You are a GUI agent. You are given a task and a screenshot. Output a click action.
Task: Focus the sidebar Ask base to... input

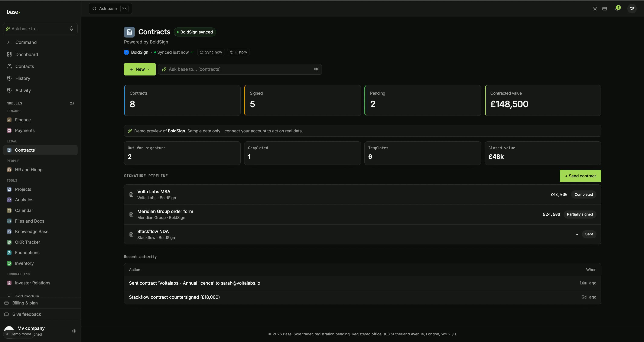40,29
